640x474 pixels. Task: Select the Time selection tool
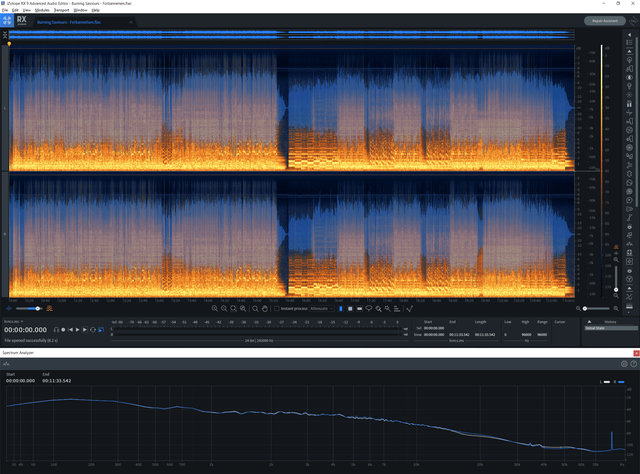click(x=341, y=309)
